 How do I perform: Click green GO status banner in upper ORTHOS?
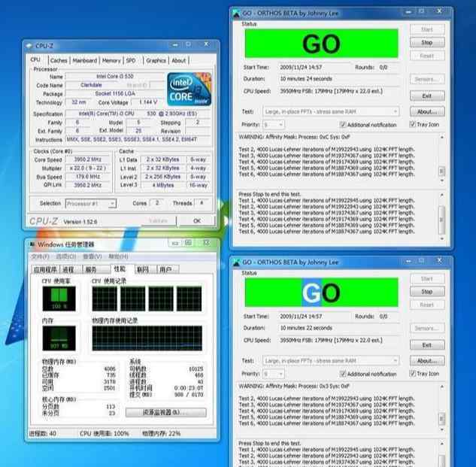pyautogui.click(x=322, y=44)
